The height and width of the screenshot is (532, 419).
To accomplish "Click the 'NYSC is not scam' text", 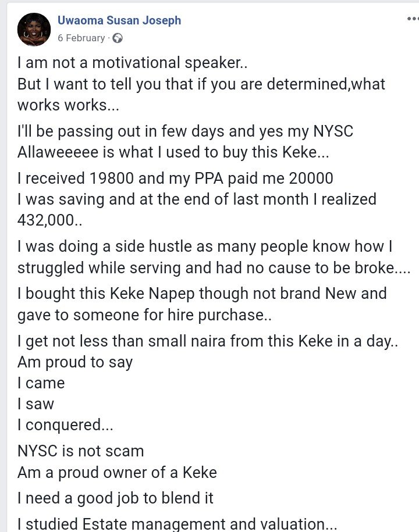I will coord(81,451).
